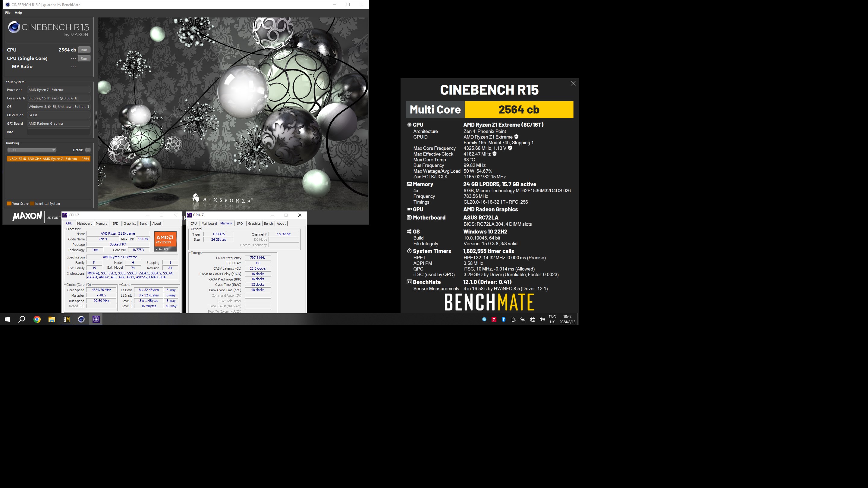Open the Graphics tab in right CPU-Z window
The image size is (868, 488).
click(x=254, y=223)
